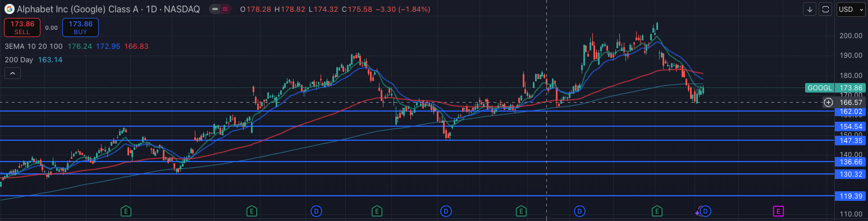Click the 173.86 BUY button
Image resolution: width=868 pixels, height=221 pixels.
coord(80,27)
